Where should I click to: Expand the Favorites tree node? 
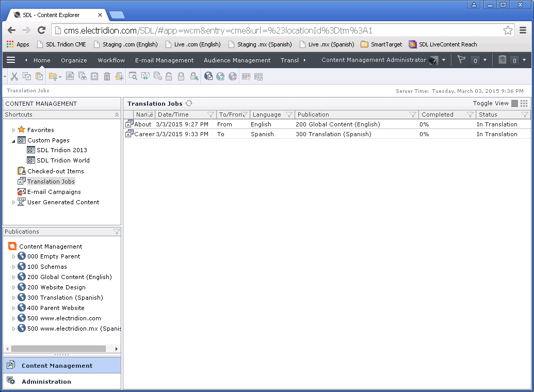[x=14, y=130]
